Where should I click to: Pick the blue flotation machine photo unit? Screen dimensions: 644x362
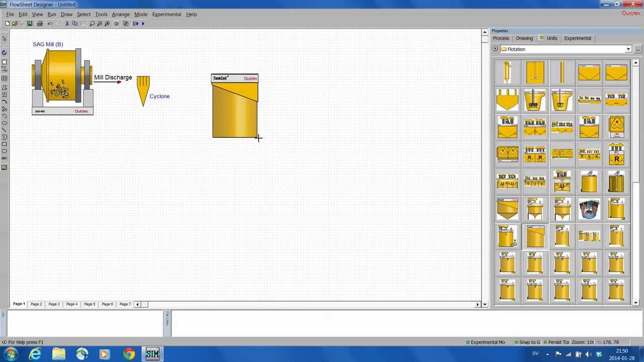[589, 209]
